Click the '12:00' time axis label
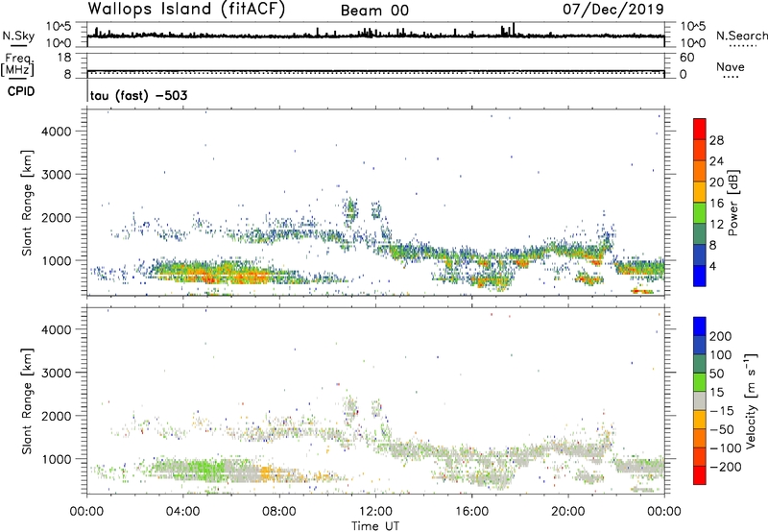 (x=375, y=512)
